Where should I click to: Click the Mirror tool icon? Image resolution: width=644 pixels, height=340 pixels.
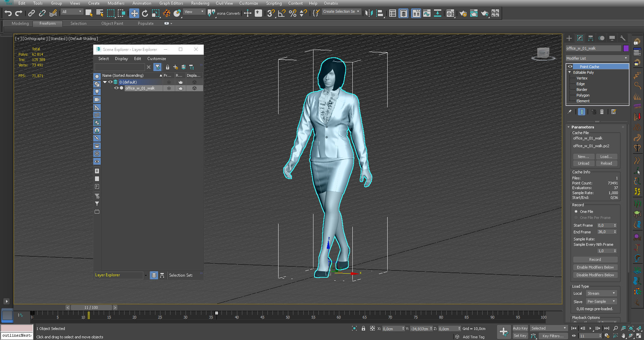[x=369, y=13]
